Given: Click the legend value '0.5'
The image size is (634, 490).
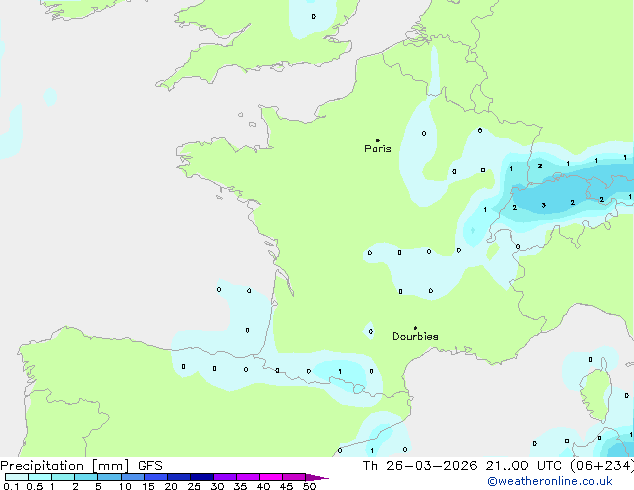Looking at the screenshot, I should 34,486.
